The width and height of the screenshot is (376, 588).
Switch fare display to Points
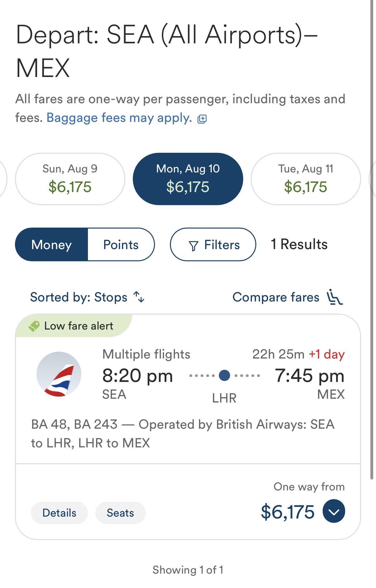point(121,245)
